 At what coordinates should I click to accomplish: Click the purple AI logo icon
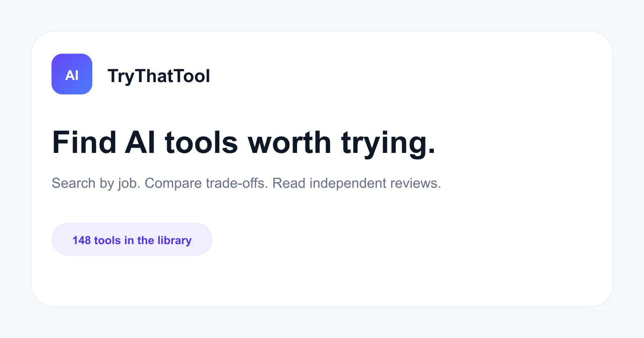tap(72, 74)
